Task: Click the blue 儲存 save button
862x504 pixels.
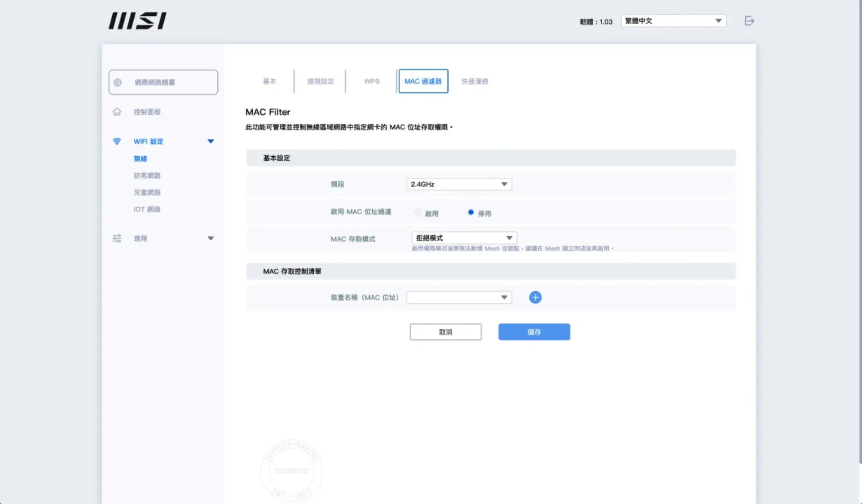Action: (534, 332)
